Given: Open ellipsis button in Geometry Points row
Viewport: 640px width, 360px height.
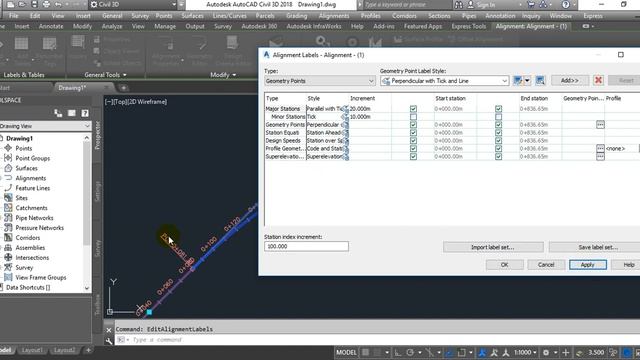Looking at the screenshot, I should (x=600, y=124).
